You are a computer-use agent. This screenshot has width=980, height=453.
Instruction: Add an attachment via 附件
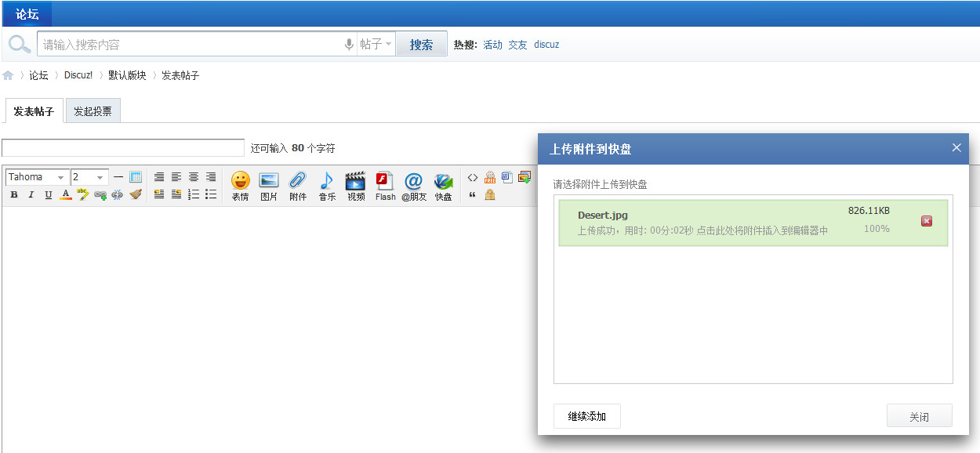point(298,187)
